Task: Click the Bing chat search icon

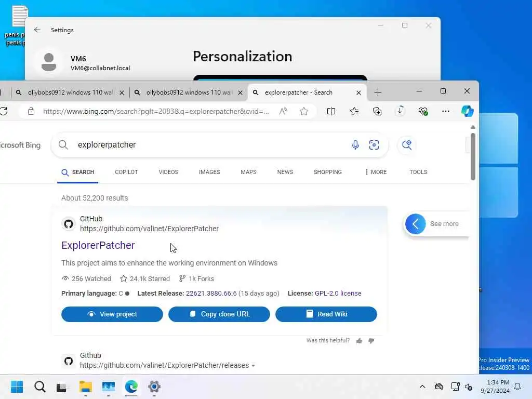Action: coord(407,145)
